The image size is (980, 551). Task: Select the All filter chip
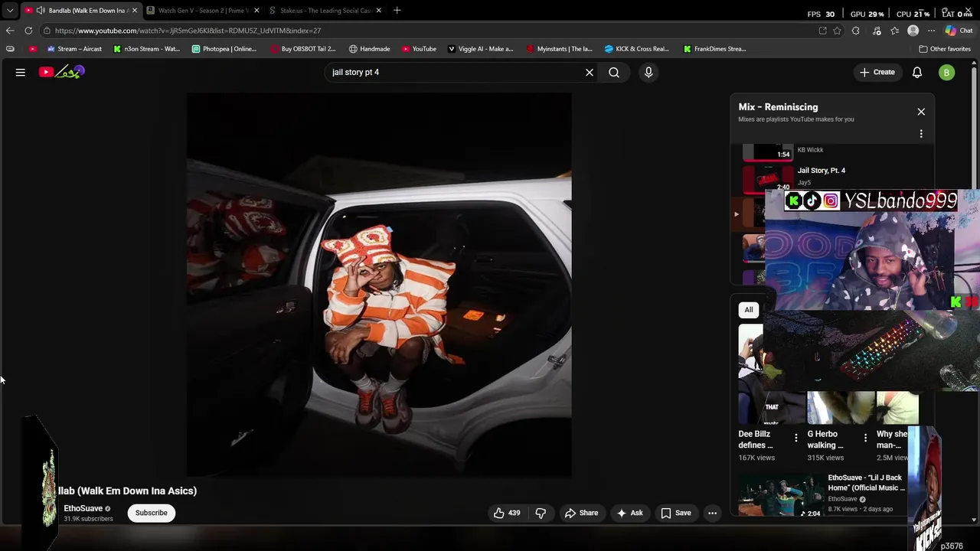(749, 310)
